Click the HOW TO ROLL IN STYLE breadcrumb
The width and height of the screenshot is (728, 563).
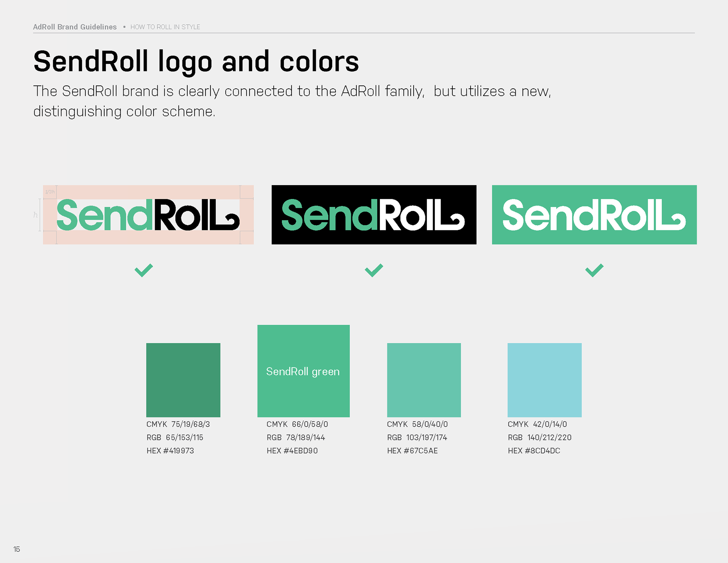(165, 27)
